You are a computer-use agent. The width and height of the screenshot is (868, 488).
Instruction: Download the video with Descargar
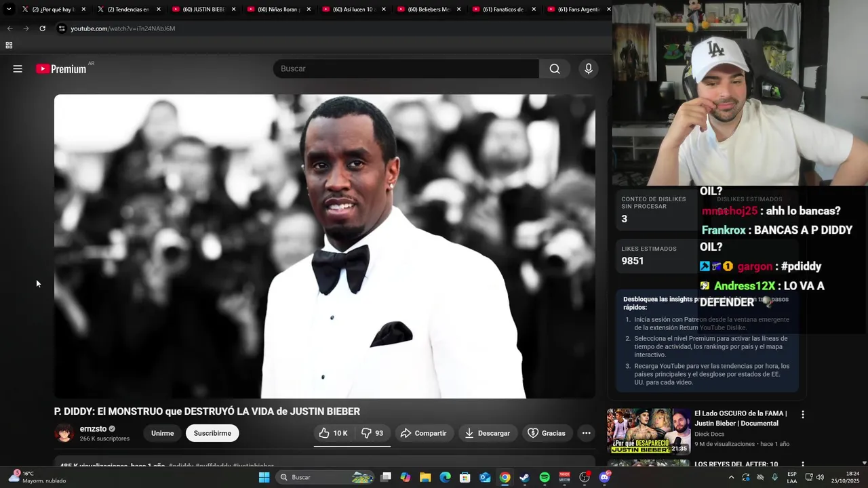click(488, 433)
